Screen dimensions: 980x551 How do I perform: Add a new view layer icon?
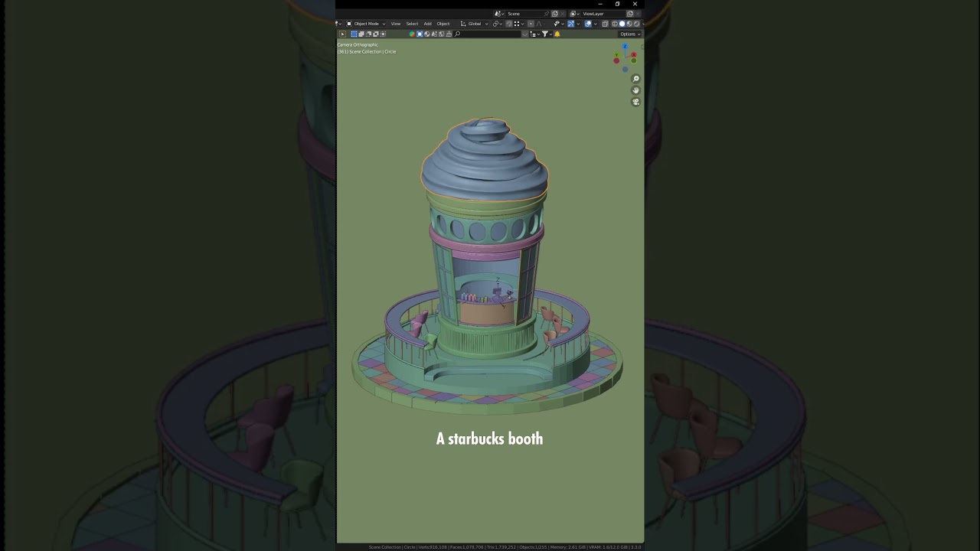[630, 14]
